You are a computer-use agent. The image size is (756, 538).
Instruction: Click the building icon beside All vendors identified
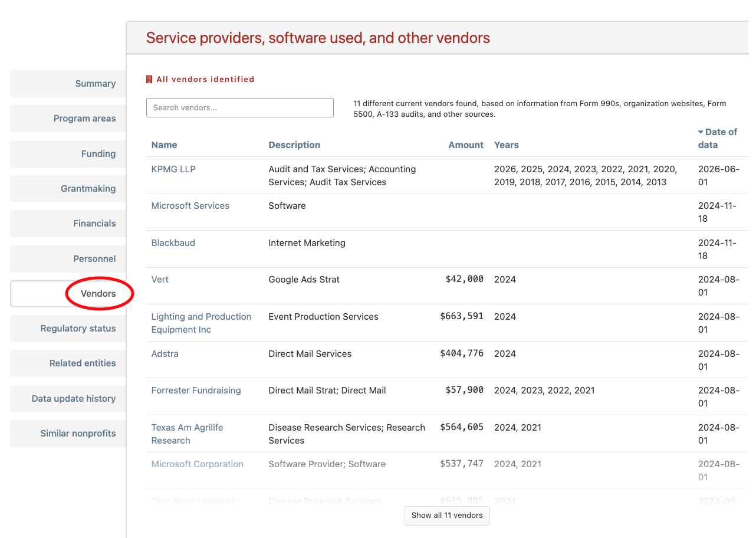coord(149,79)
